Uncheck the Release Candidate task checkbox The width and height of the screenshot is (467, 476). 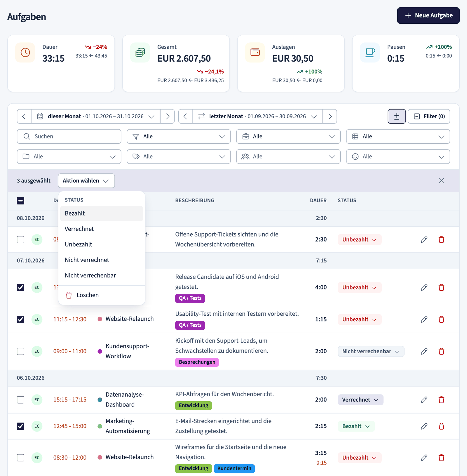tap(20, 288)
